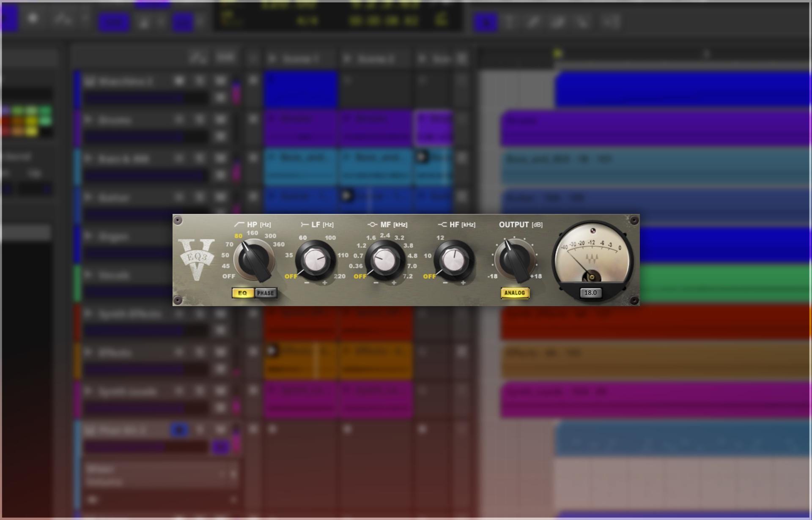The width and height of the screenshot is (812, 520).
Task: Click the HP frequency selector knob
Action: tap(254, 260)
